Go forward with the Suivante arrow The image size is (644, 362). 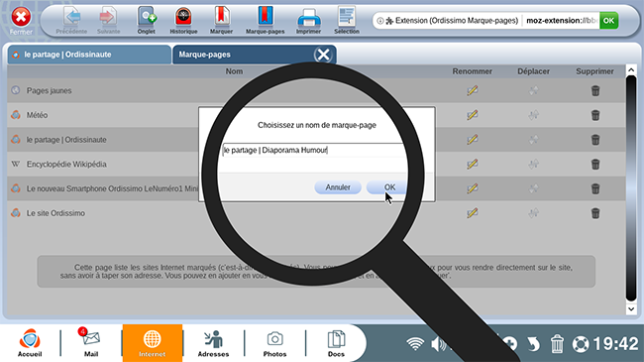click(x=108, y=20)
